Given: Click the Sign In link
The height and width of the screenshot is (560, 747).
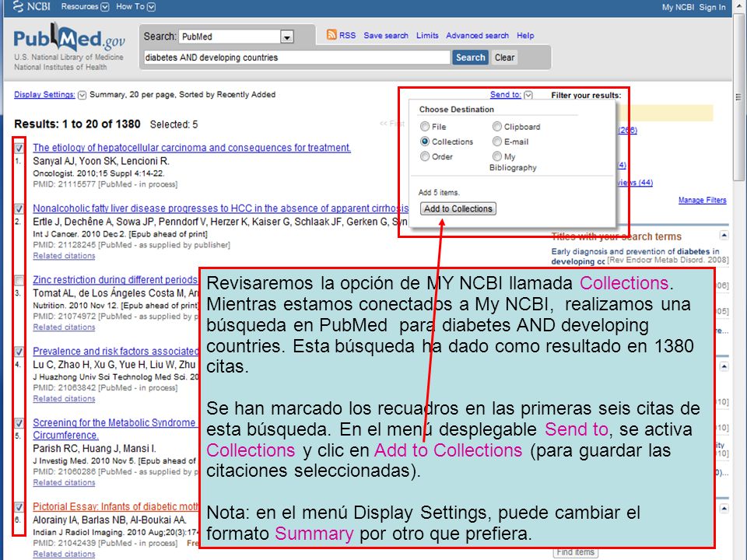Looking at the screenshot, I should point(712,7).
